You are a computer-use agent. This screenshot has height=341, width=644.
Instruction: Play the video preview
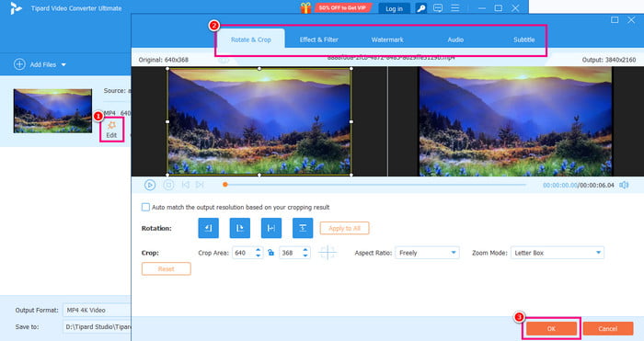[150, 185]
